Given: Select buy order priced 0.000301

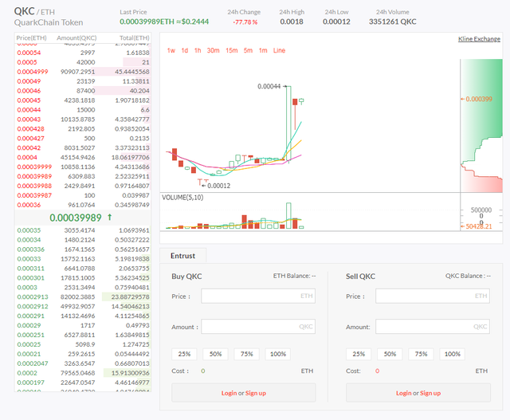Looking at the screenshot, I should pyautogui.click(x=83, y=278).
